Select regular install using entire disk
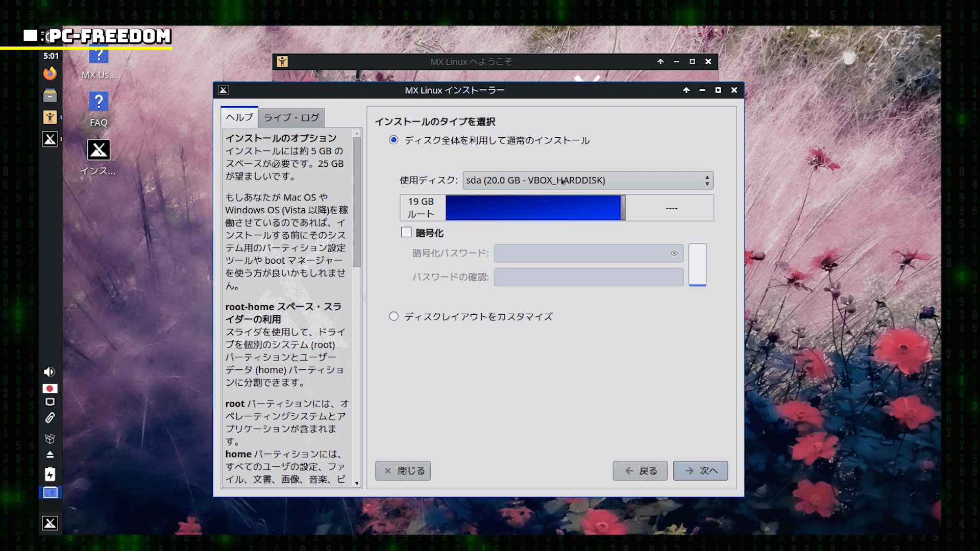The height and width of the screenshot is (551, 980). [x=394, y=140]
